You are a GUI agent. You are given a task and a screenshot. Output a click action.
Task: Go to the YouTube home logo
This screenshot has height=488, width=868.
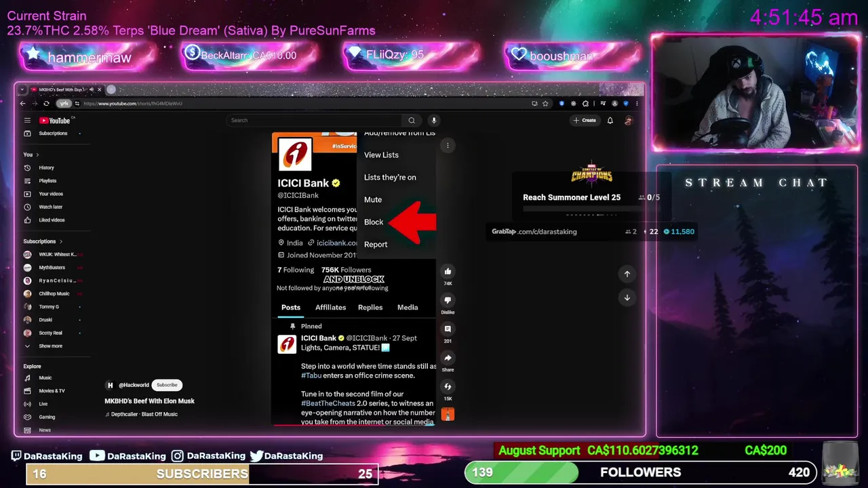point(55,121)
